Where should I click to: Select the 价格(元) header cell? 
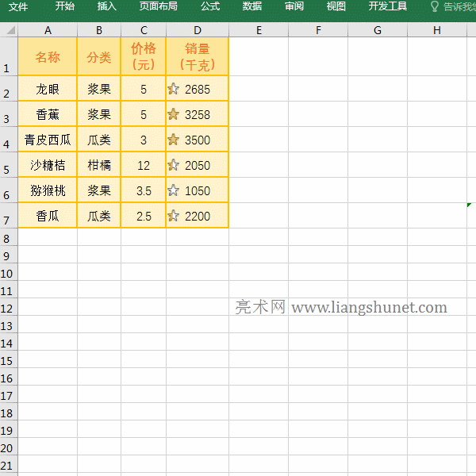coord(143,56)
